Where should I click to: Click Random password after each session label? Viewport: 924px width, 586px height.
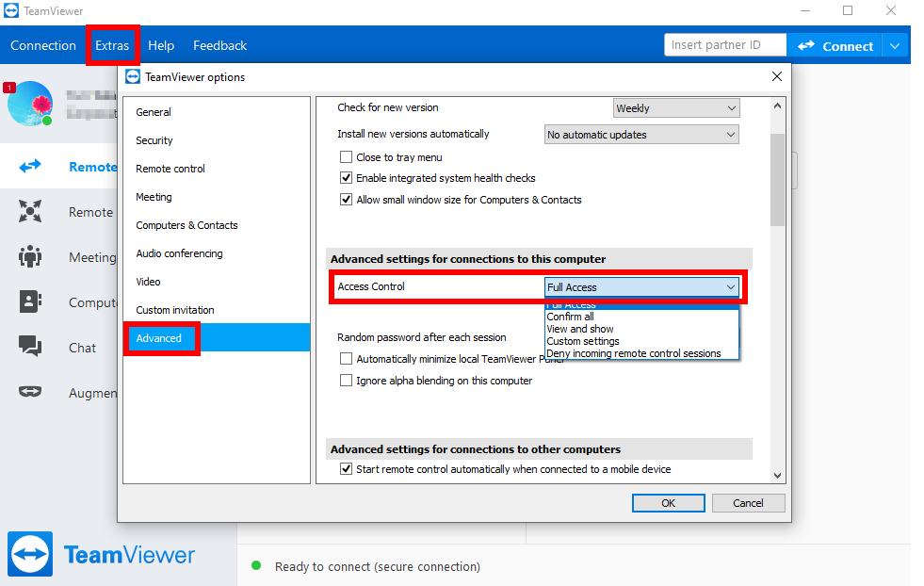(421, 337)
